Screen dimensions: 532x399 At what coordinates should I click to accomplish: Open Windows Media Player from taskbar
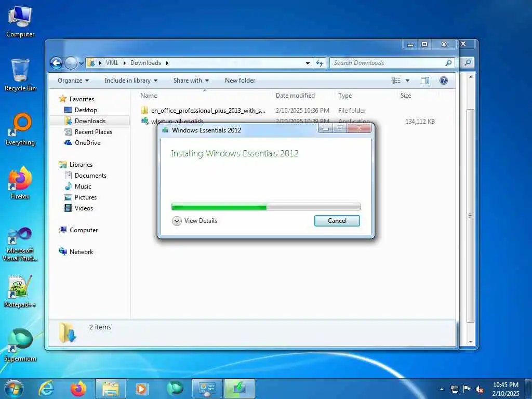click(x=141, y=389)
